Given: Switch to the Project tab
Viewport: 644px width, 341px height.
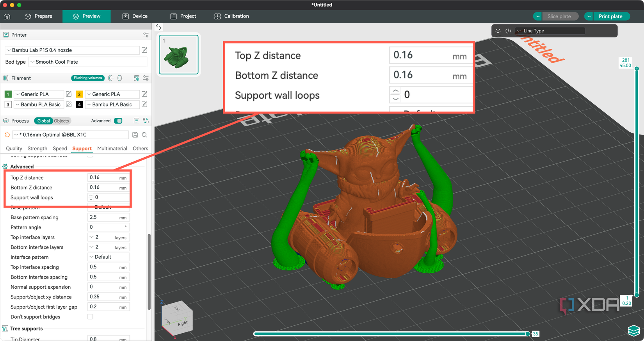Looking at the screenshot, I should tap(183, 16).
